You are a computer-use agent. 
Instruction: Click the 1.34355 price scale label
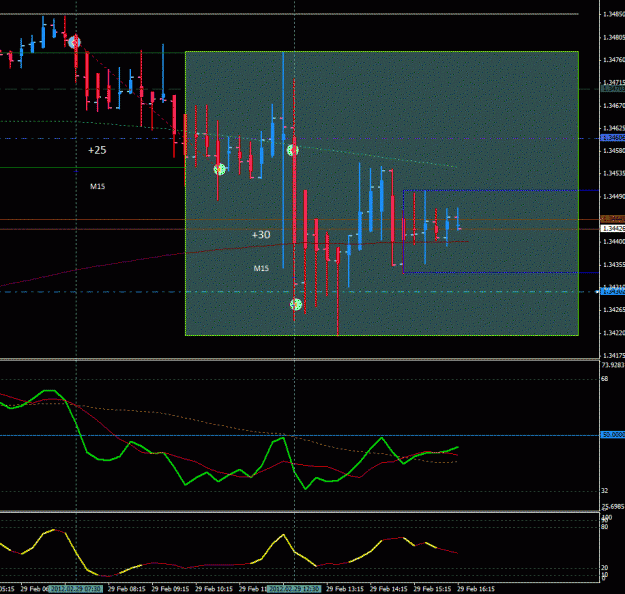pyautogui.click(x=613, y=265)
